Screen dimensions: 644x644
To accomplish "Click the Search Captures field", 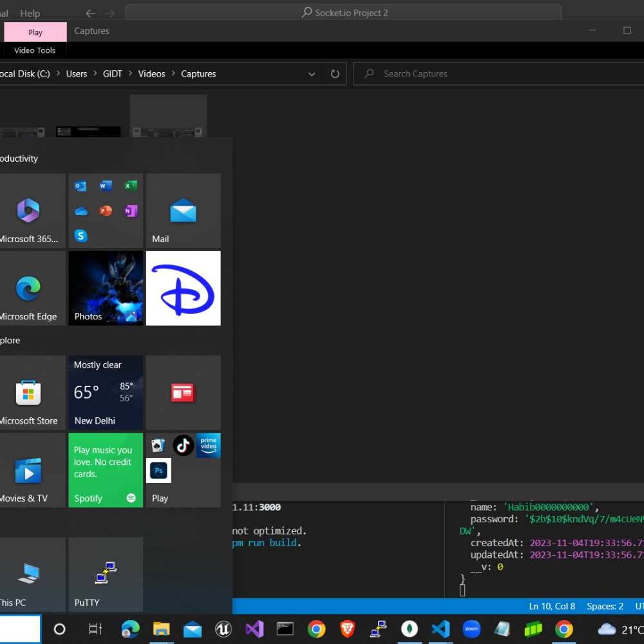I will click(498, 74).
